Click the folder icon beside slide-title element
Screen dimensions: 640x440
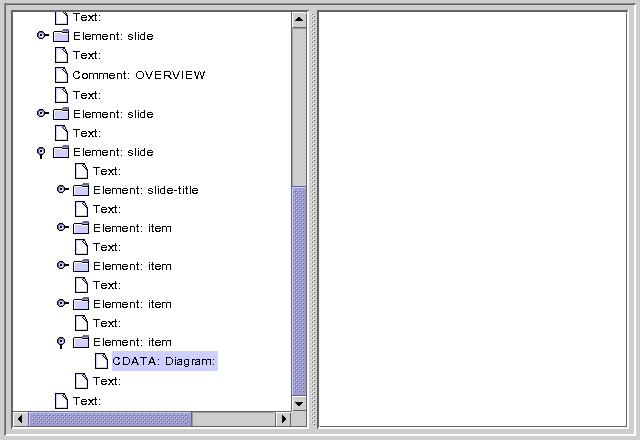(81, 190)
